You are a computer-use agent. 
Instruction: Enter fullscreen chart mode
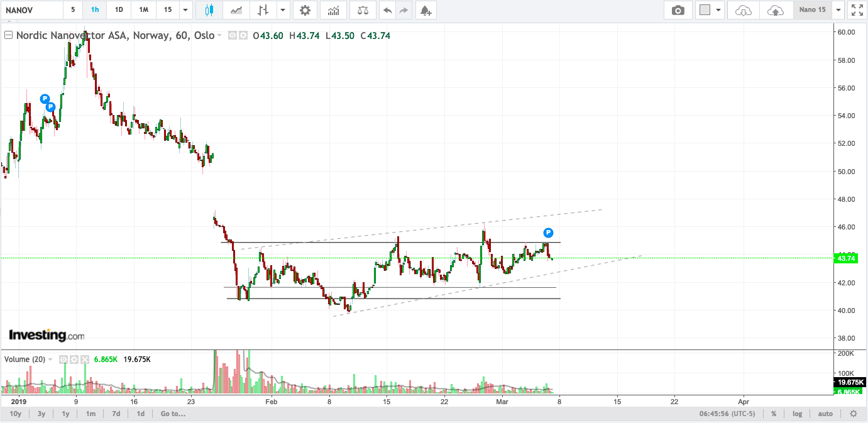tap(856, 10)
